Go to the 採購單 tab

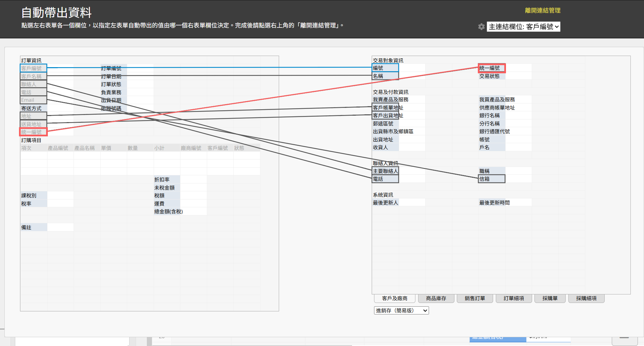coord(550,299)
